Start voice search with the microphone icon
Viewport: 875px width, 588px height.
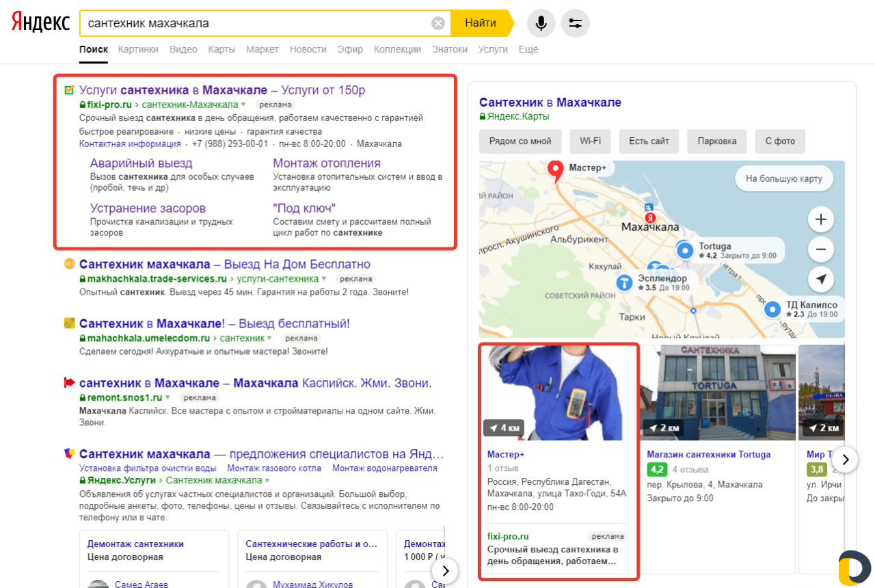[541, 23]
